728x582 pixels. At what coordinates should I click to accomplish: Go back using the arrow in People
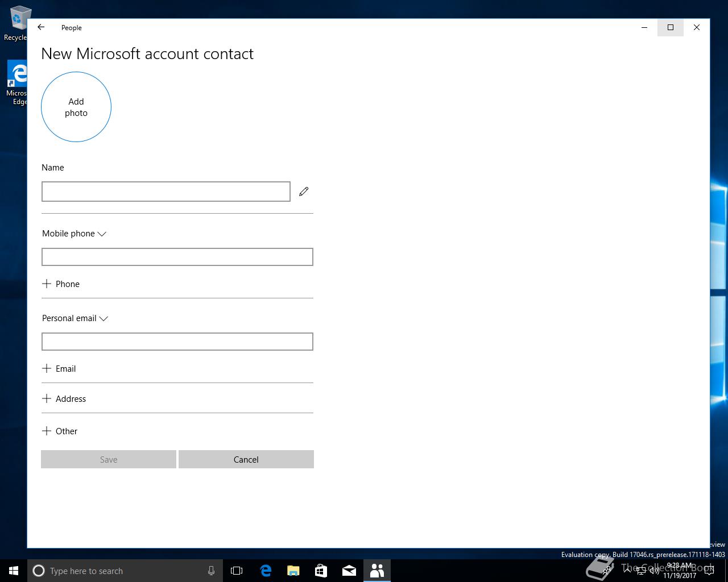tap(41, 27)
